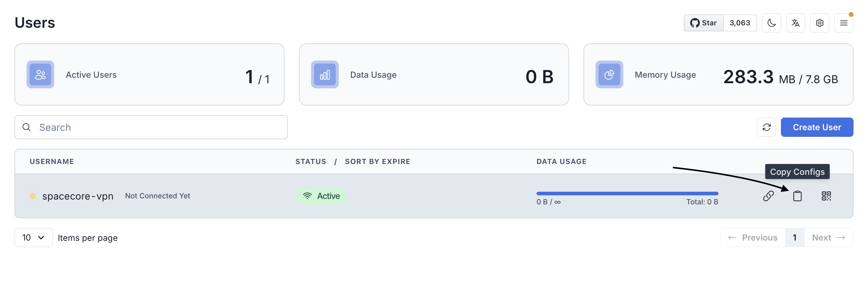Image resolution: width=868 pixels, height=296 pixels.
Task: Sort by Data Usage column header
Action: pyautogui.click(x=561, y=162)
